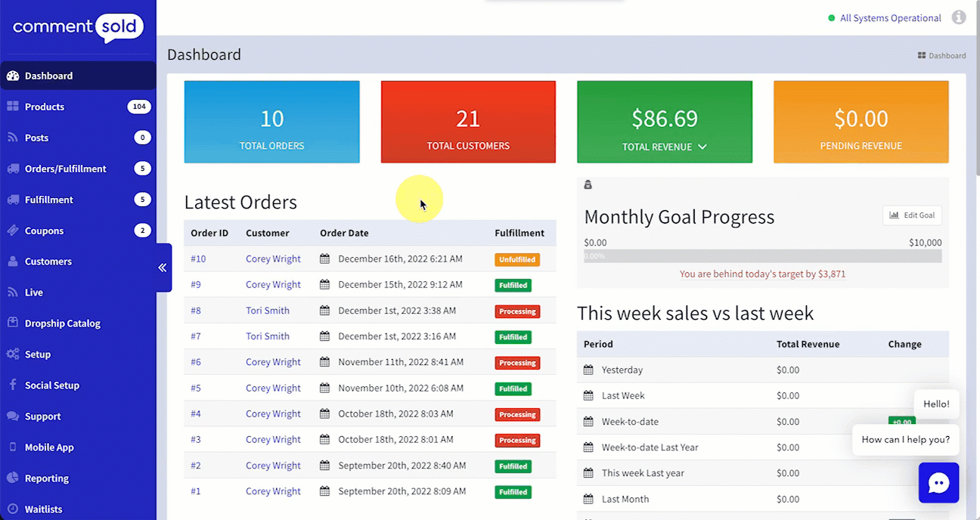Open the Dropship Catalog menu item
The image size is (980, 520).
click(78, 323)
